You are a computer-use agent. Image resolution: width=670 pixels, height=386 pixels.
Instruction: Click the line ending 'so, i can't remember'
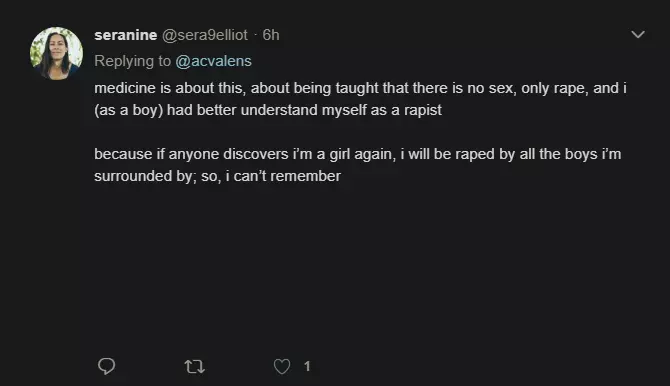(x=217, y=176)
